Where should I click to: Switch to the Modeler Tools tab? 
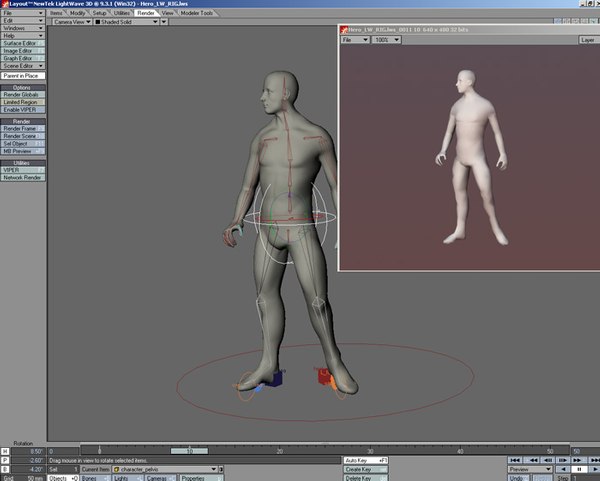[x=197, y=13]
